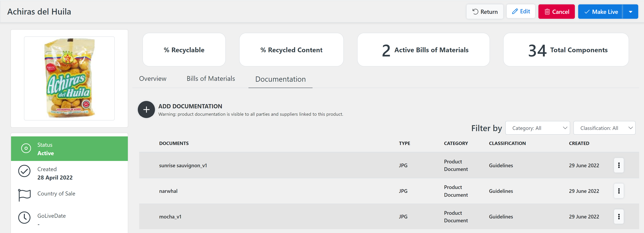Viewport: 644px width, 233px height.
Task: Click the Total Components card
Action: 566,50
